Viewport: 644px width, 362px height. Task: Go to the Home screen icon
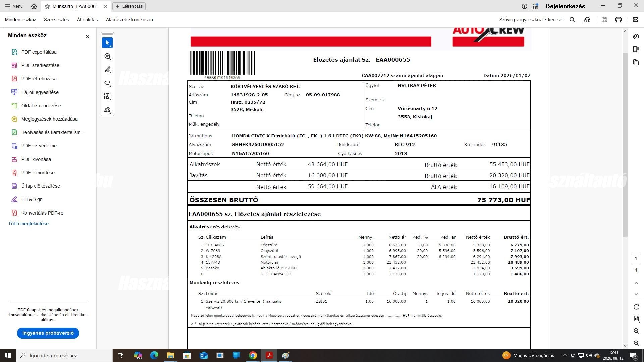(34, 6)
